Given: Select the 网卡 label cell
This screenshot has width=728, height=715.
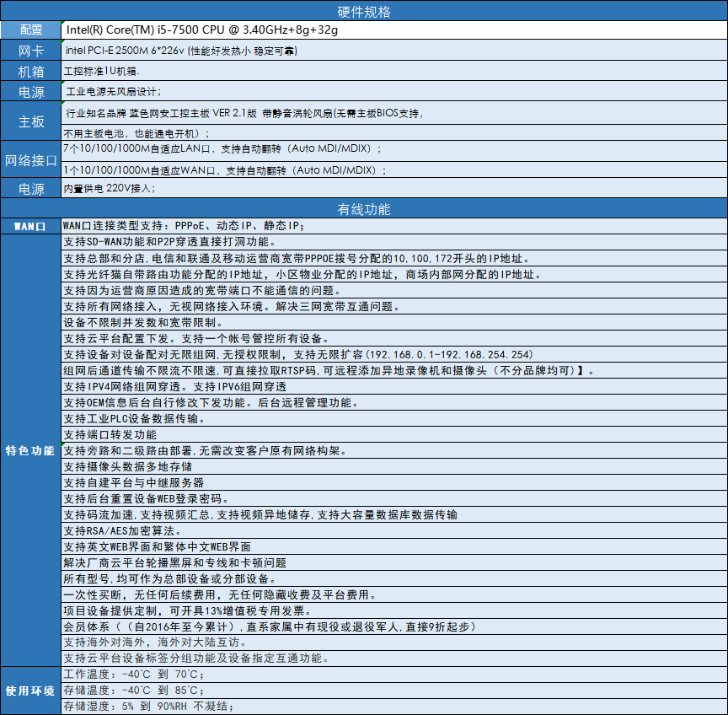Looking at the screenshot, I should point(30,51).
